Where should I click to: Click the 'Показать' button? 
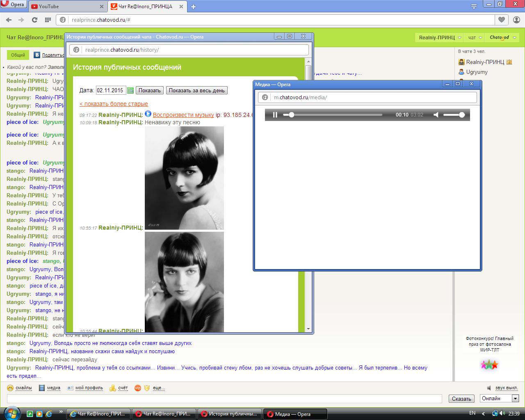(150, 90)
